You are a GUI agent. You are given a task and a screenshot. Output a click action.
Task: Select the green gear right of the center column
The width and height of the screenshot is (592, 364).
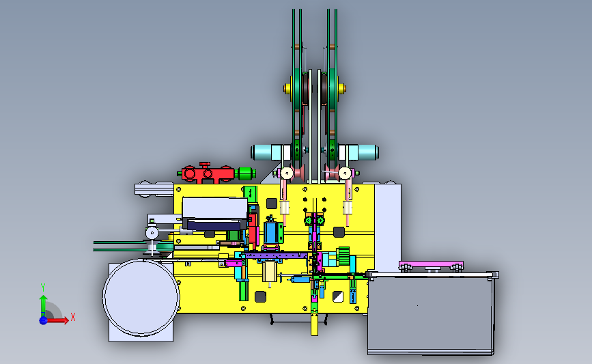coord(343,256)
